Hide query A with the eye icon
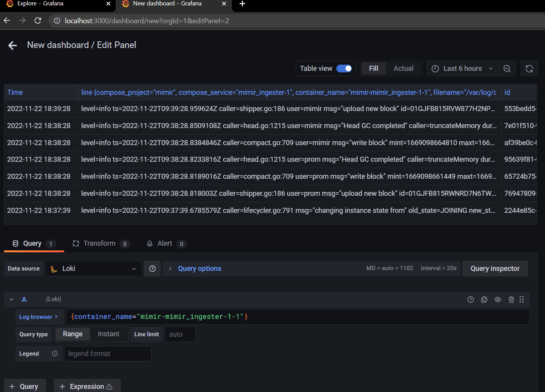Viewport: 545px width, 392px height. 498,299
